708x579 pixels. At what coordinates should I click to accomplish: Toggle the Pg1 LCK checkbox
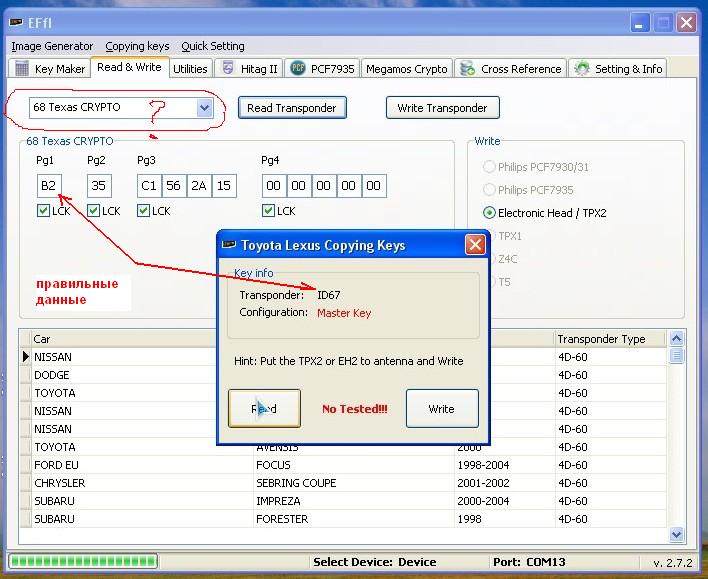coord(43,210)
